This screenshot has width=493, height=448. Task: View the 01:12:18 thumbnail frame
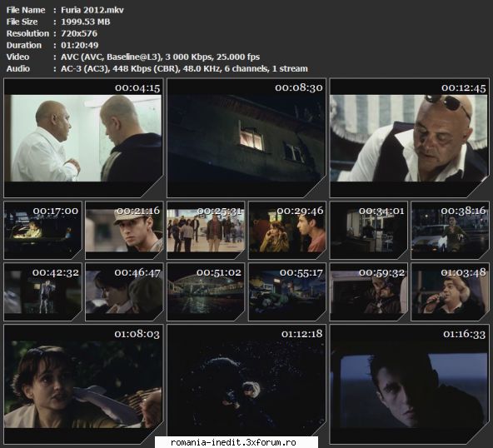246,384
